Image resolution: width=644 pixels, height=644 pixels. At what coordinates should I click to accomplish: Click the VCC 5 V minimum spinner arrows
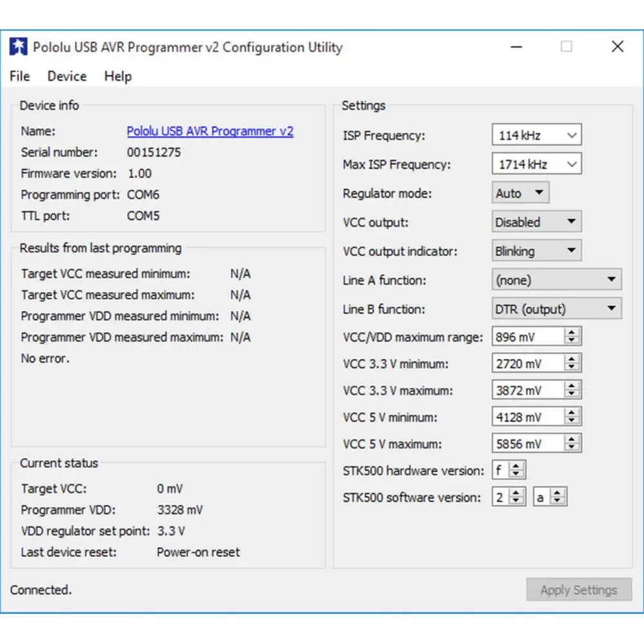pyautogui.click(x=572, y=417)
